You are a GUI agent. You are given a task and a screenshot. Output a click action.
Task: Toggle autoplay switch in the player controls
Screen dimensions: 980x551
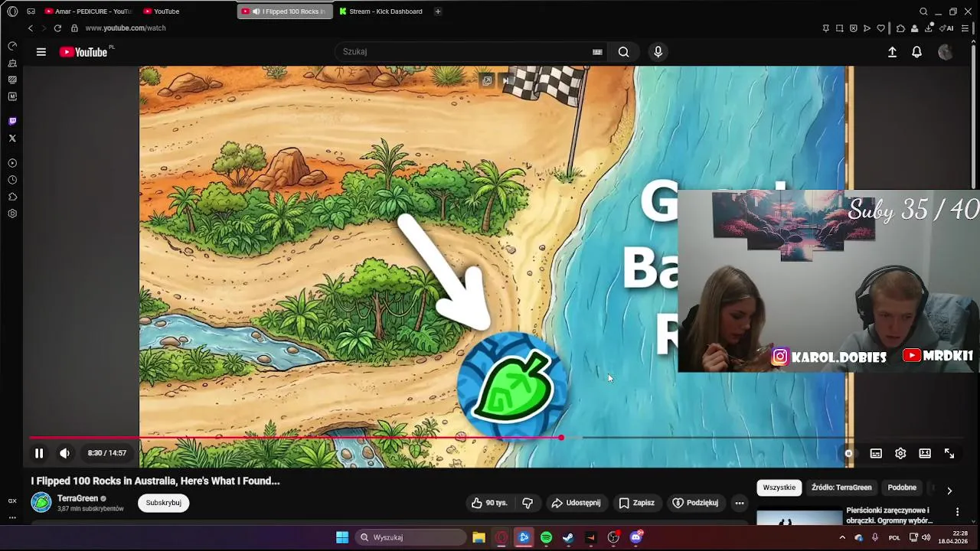click(x=848, y=453)
